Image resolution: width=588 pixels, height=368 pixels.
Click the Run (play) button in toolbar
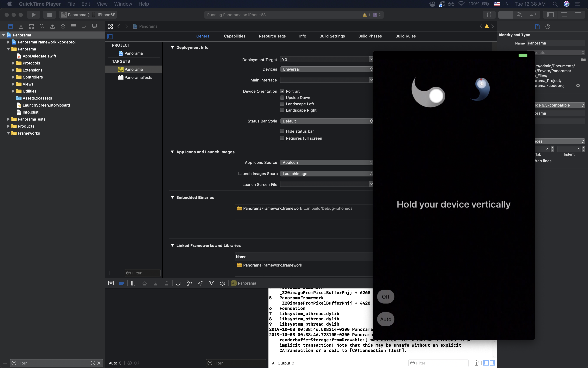pyautogui.click(x=34, y=15)
